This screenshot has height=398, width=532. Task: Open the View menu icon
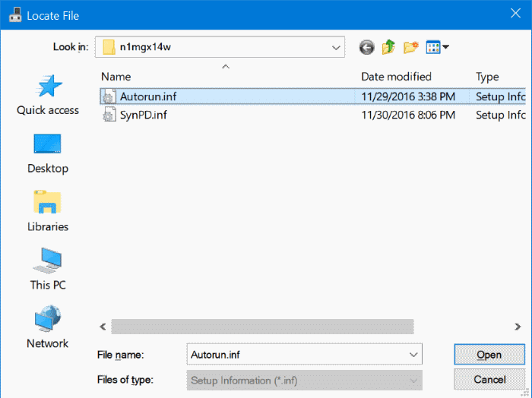coord(437,47)
